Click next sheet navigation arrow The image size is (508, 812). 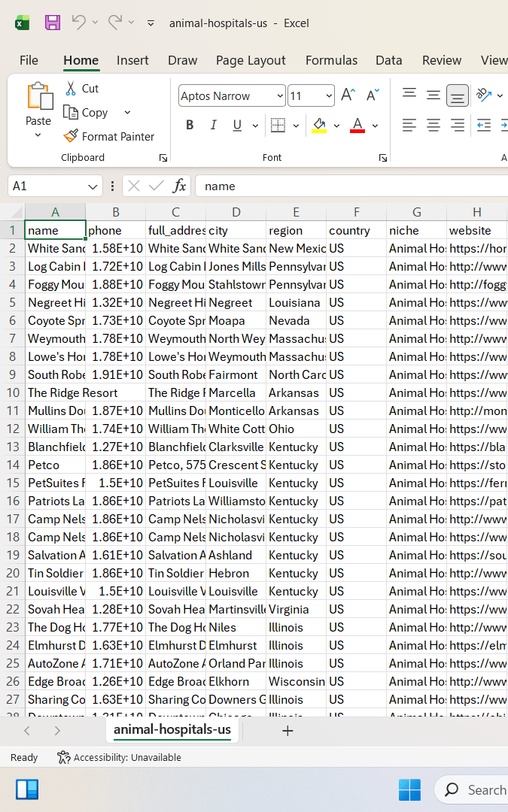click(x=57, y=731)
